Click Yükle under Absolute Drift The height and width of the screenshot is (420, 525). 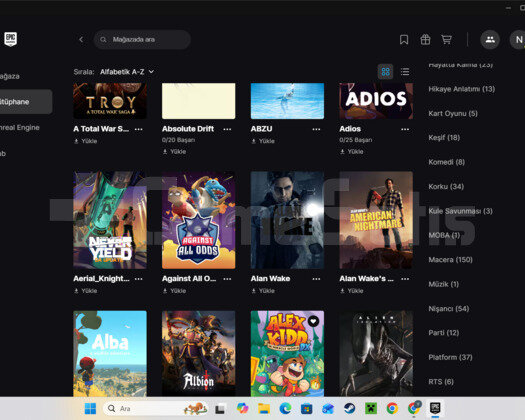pyautogui.click(x=174, y=152)
